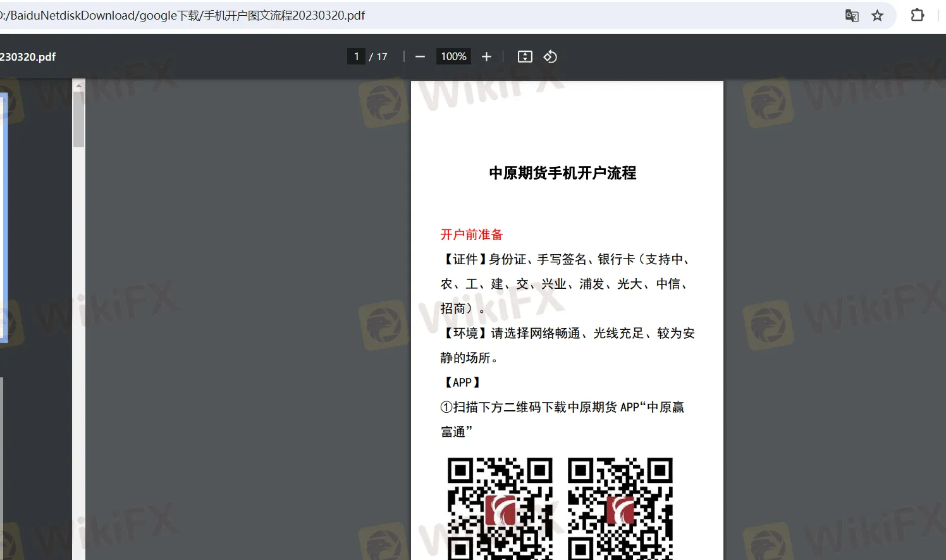Viewport: 946px width, 560px height.
Task: Click the right QR code image
Action: point(620,508)
